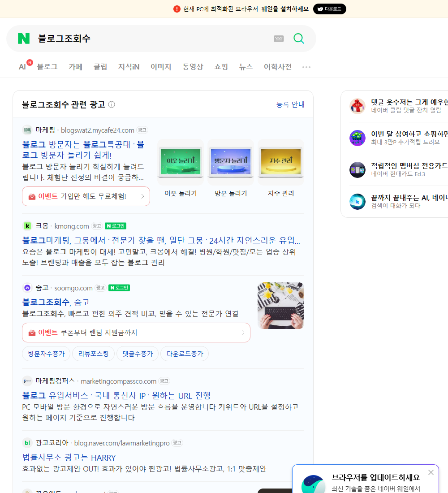This screenshot has height=493, width=448.
Task: Click the Whale browser logo in update popup
Action: pyautogui.click(x=313, y=484)
